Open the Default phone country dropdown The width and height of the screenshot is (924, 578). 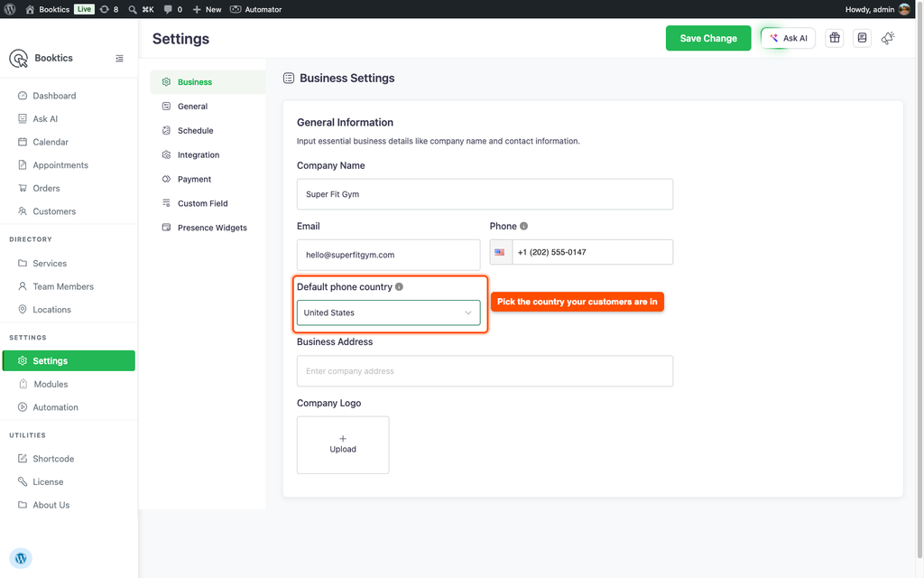388,312
